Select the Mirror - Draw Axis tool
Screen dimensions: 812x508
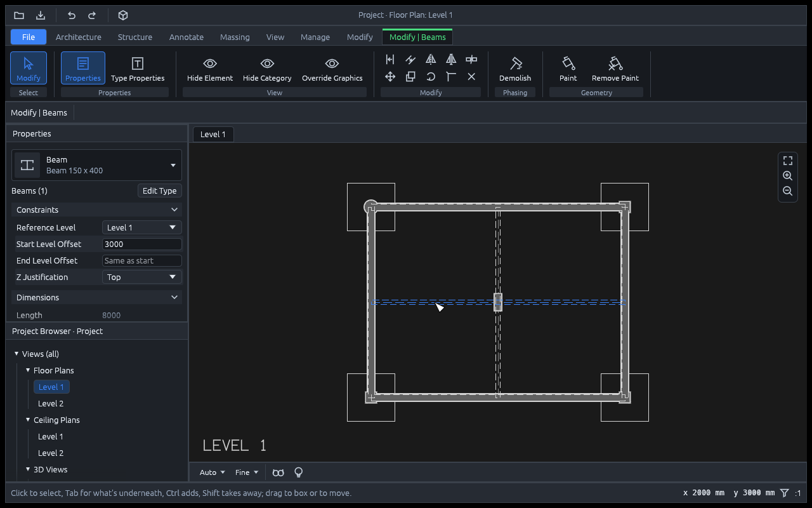coord(451,60)
